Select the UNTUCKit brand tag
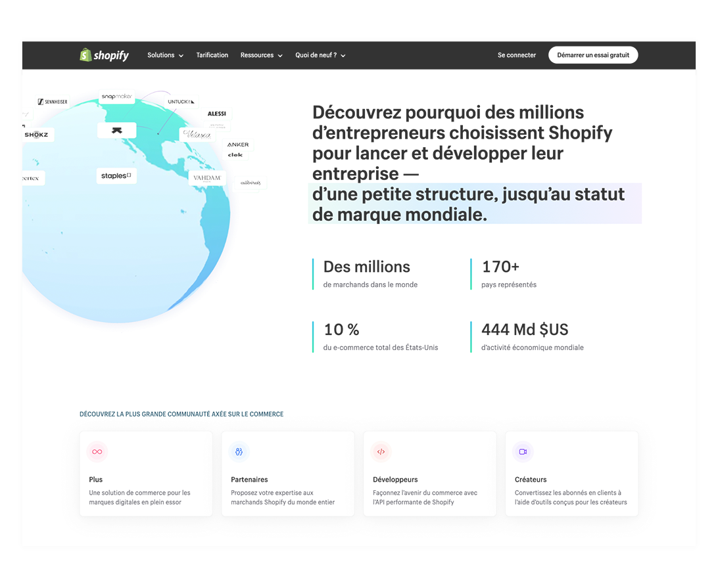Image resolution: width=718 pixels, height=588 pixels. coord(181,102)
